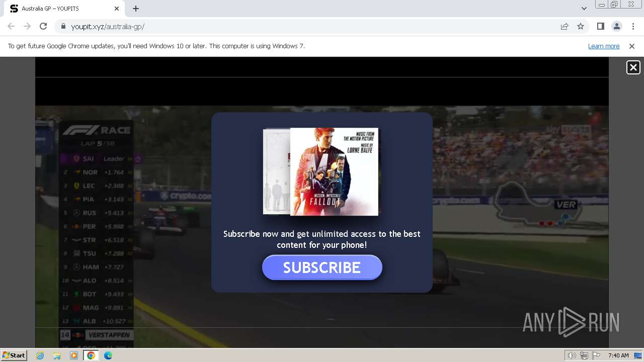Image resolution: width=644 pixels, height=362 pixels.
Task: Open the media player taskbar icon
Action: pyautogui.click(x=74, y=355)
